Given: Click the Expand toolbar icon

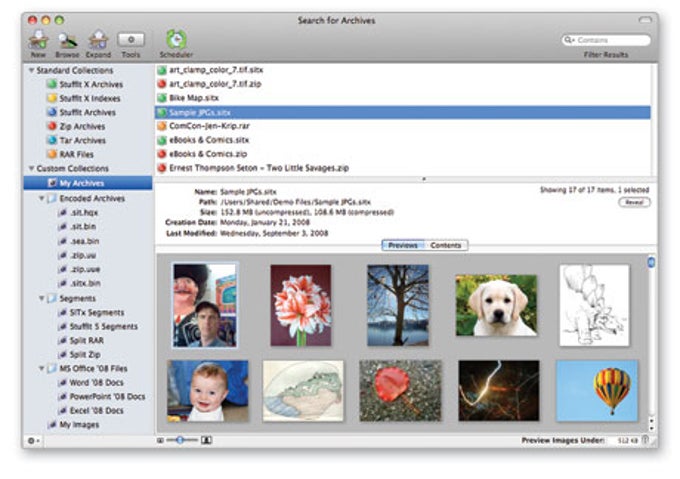Looking at the screenshot, I should (98, 40).
